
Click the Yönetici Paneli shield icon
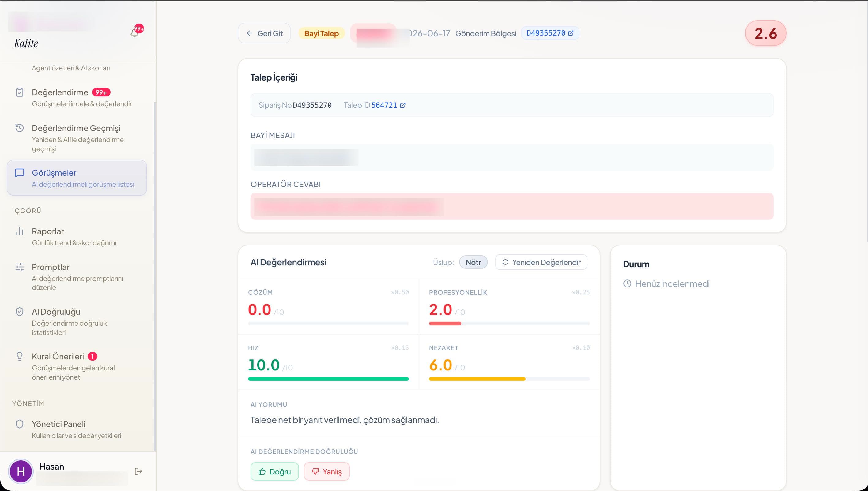[x=20, y=424]
